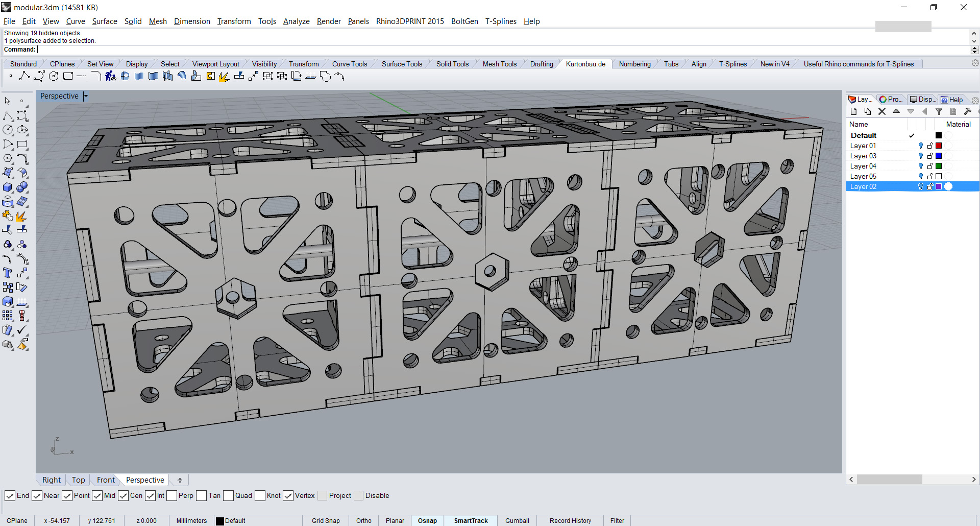Viewport: 980px width, 526px height.
Task: Select the Box solid tool
Action: (x=8, y=187)
